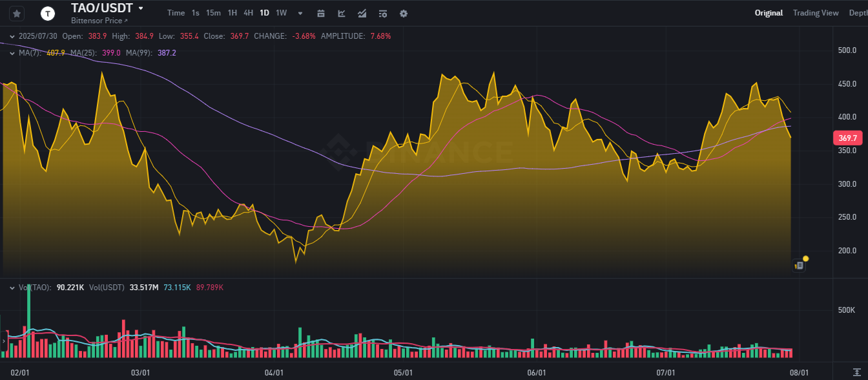868x380 pixels.
Task: Click the 07/01 date axis label
Action: coord(666,373)
